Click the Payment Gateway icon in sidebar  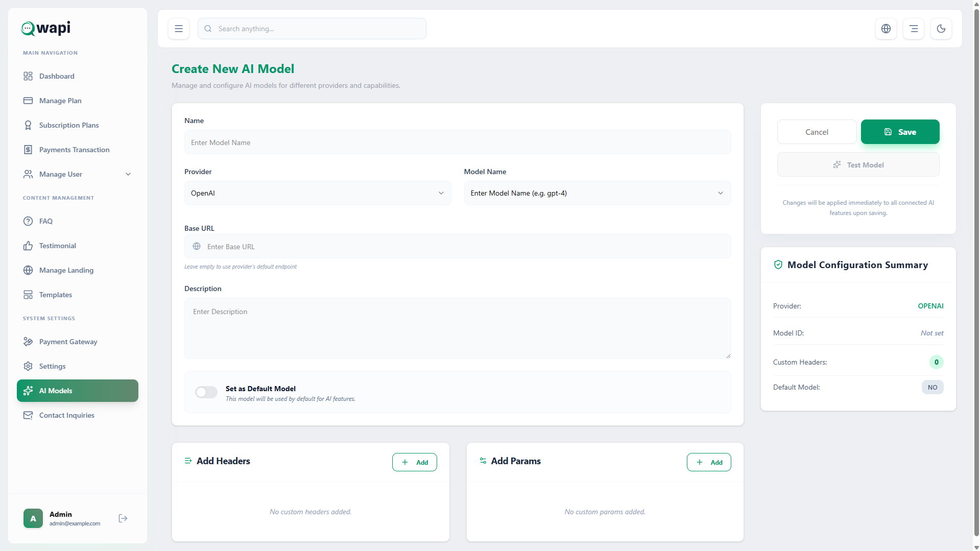coord(28,342)
